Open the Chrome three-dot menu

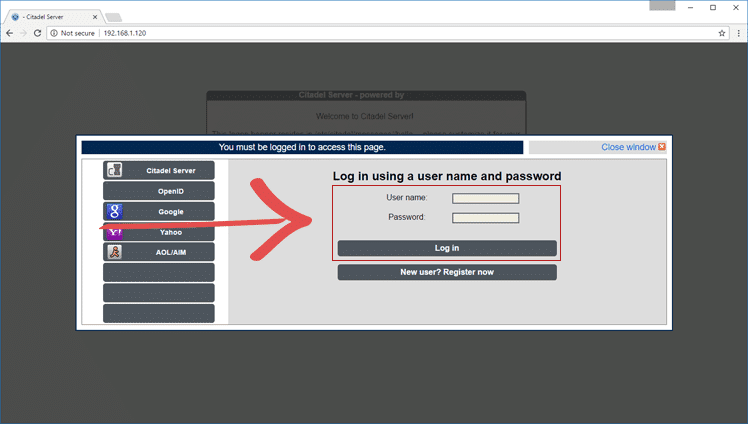tap(737, 33)
